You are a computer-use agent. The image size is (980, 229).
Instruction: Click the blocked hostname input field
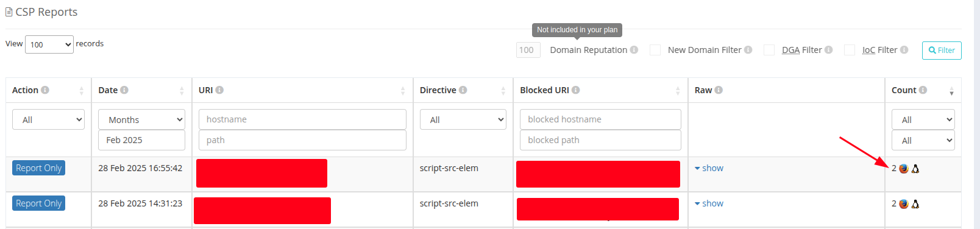600,119
